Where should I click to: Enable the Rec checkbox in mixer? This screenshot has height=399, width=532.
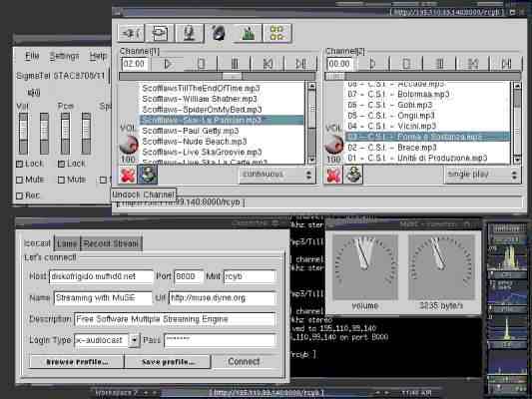click(x=20, y=196)
